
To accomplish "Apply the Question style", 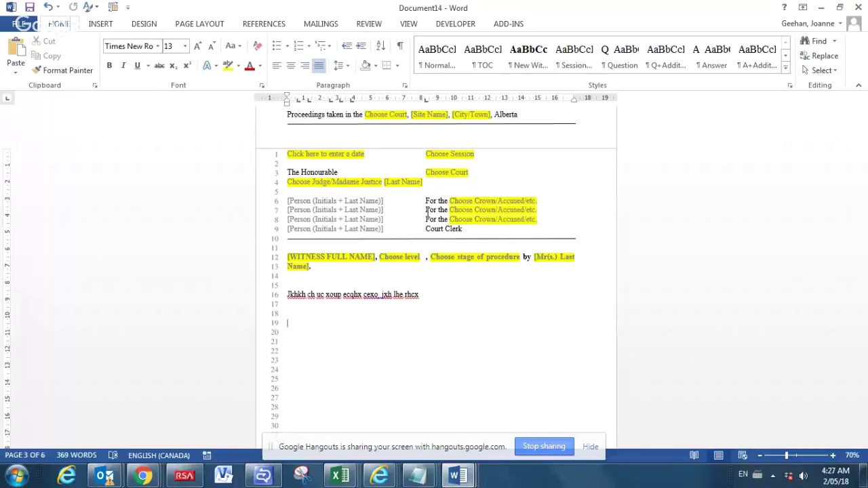I will click(x=620, y=56).
